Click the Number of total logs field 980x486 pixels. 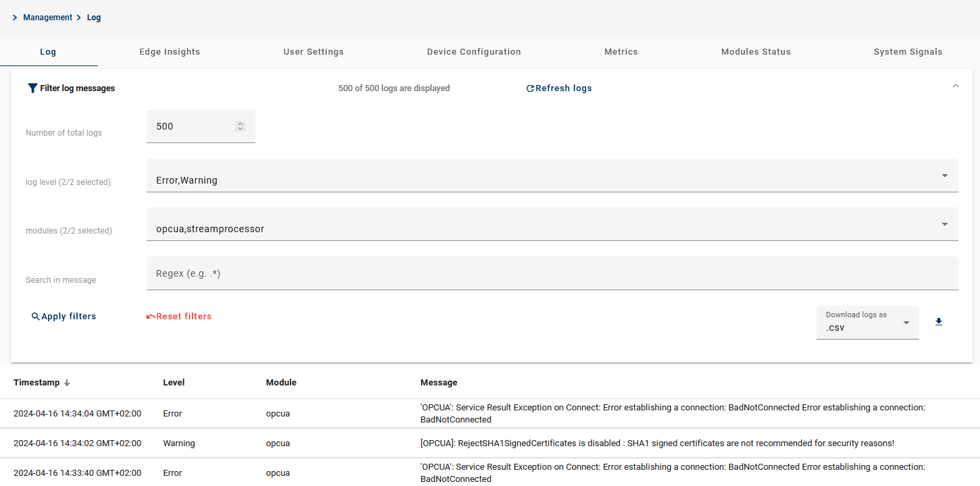[201, 126]
